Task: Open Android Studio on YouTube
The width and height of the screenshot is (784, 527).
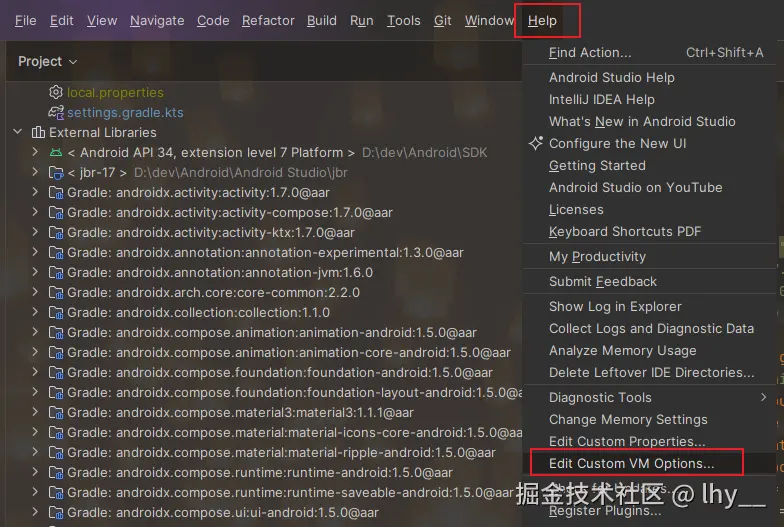Action: [x=649, y=188]
